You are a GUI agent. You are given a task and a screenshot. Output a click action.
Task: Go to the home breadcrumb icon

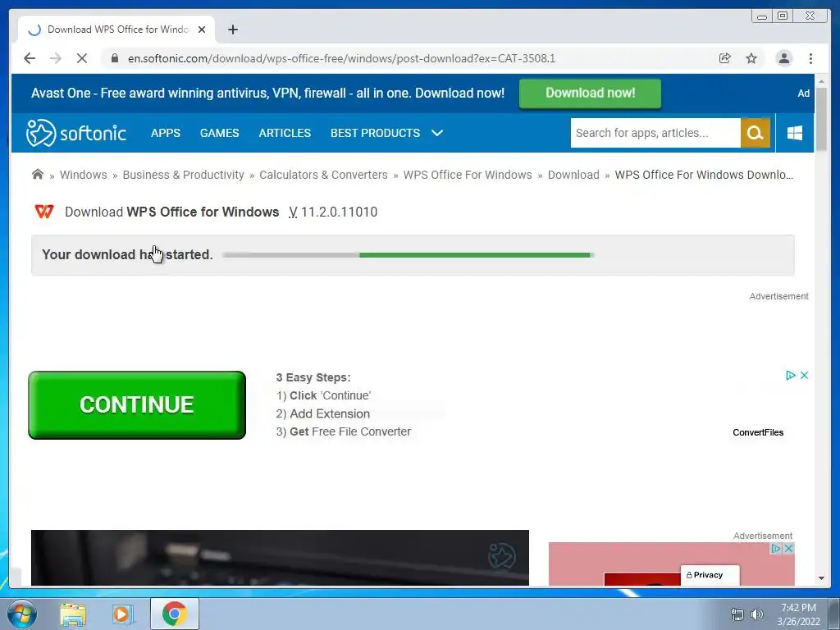38,174
